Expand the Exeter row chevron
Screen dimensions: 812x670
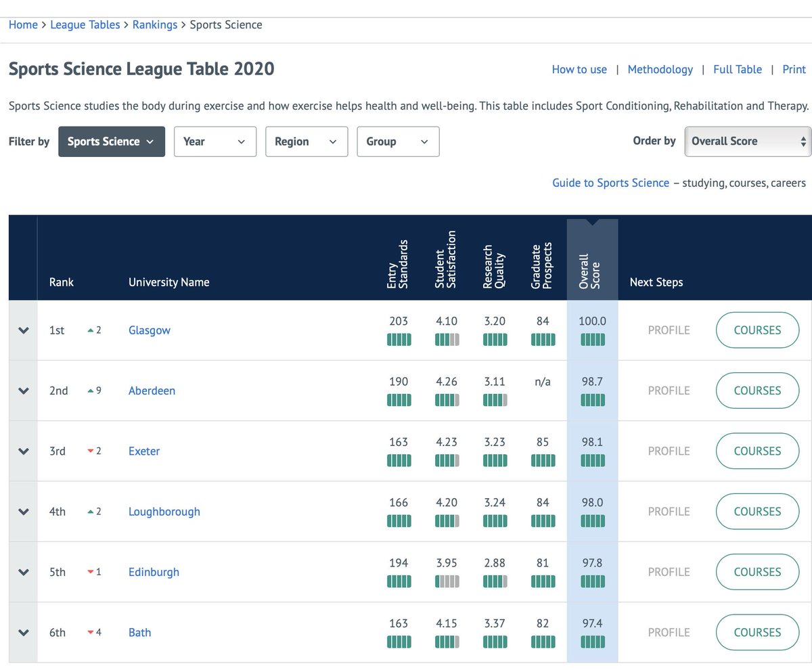coord(23,451)
